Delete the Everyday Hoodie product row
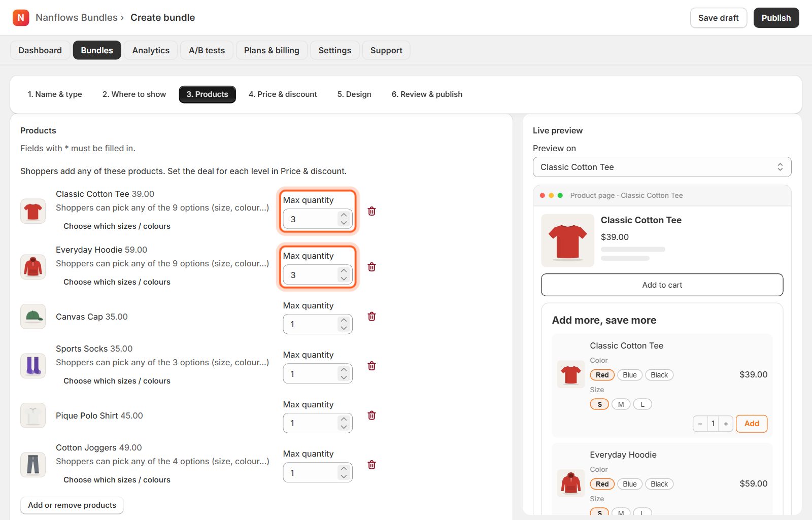This screenshot has width=812, height=520. click(x=371, y=267)
